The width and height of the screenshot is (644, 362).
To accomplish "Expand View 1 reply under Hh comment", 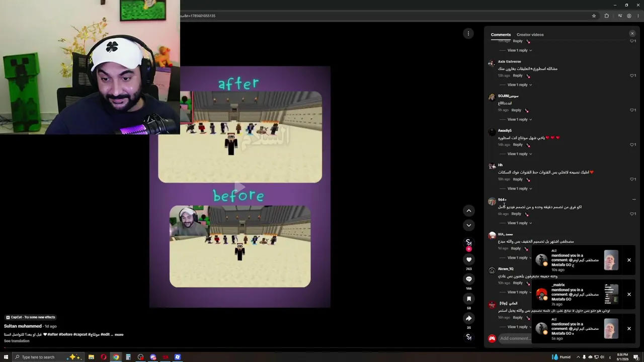I will point(519,189).
